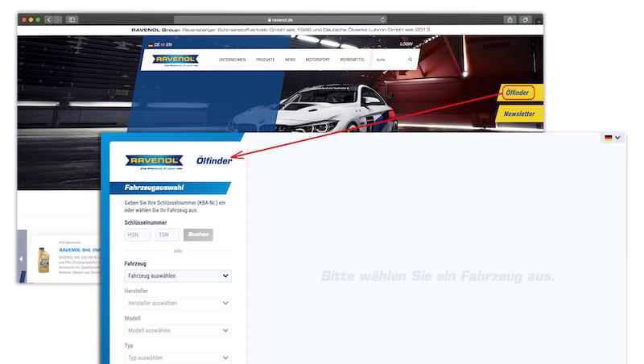Open the Motorsport menu item
Viewport: 644px width, 364px height.
tap(318, 60)
